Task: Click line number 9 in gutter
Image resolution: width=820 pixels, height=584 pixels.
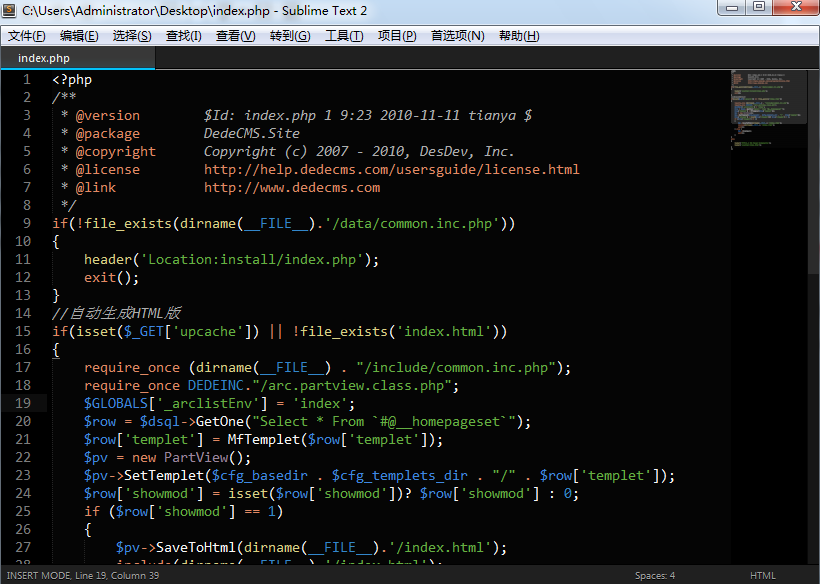Action: [x=27, y=223]
